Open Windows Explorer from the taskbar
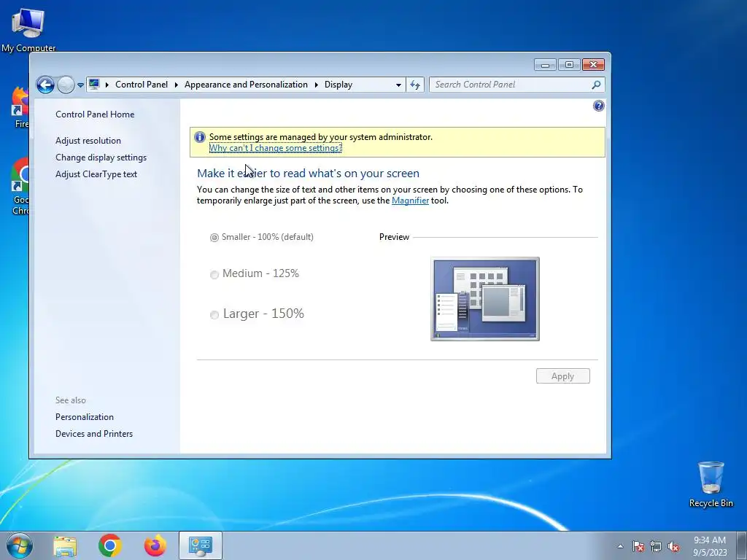The width and height of the screenshot is (747, 560). [65, 545]
